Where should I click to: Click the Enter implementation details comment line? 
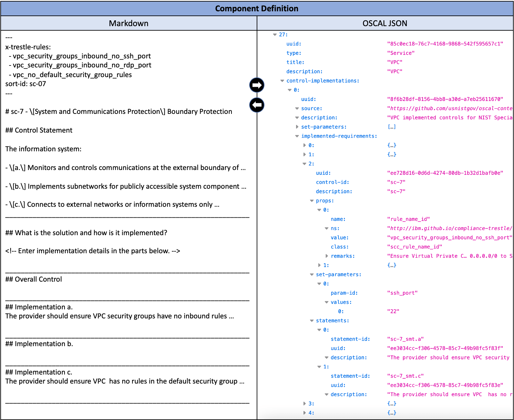click(x=93, y=251)
